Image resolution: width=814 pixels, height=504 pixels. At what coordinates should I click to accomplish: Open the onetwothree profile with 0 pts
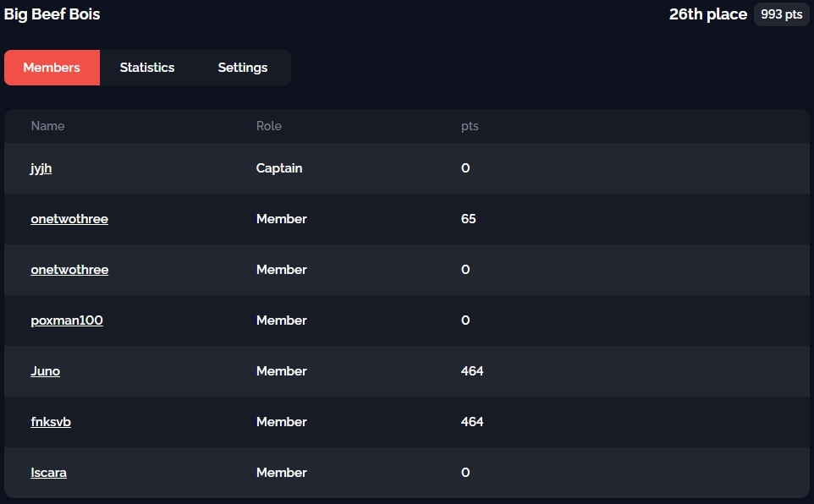click(x=69, y=270)
